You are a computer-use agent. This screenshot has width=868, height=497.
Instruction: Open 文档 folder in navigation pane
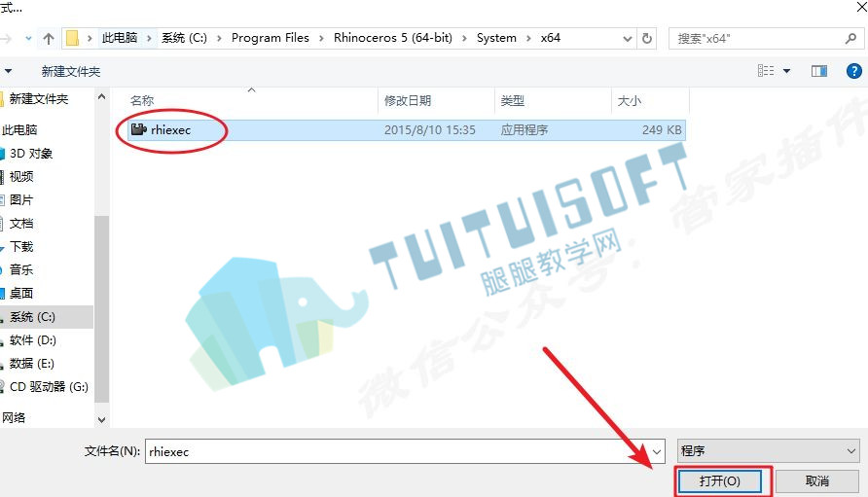click(x=21, y=223)
